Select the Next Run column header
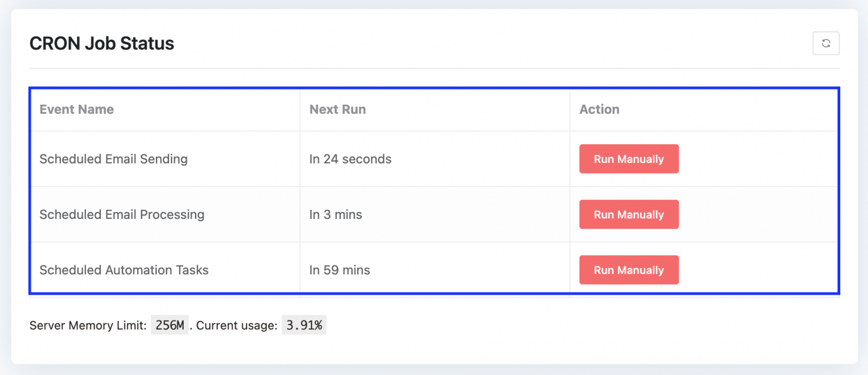 (x=337, y=109)
